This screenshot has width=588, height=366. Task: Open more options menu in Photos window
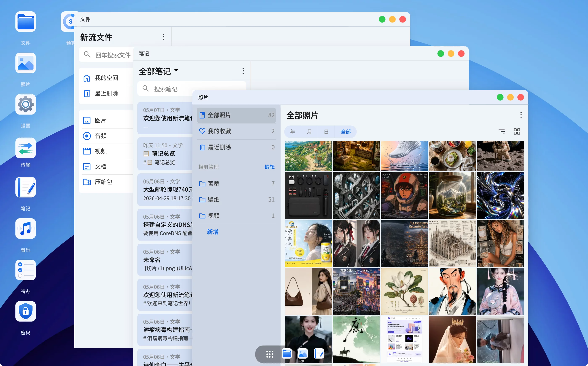coord(521,115)
